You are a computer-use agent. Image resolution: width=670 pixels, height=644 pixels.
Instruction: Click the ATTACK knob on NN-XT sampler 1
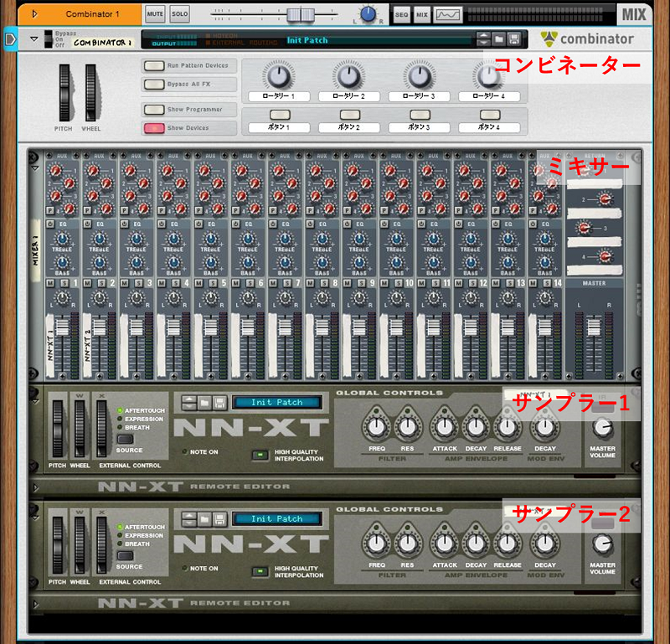(x=445, y=426)
